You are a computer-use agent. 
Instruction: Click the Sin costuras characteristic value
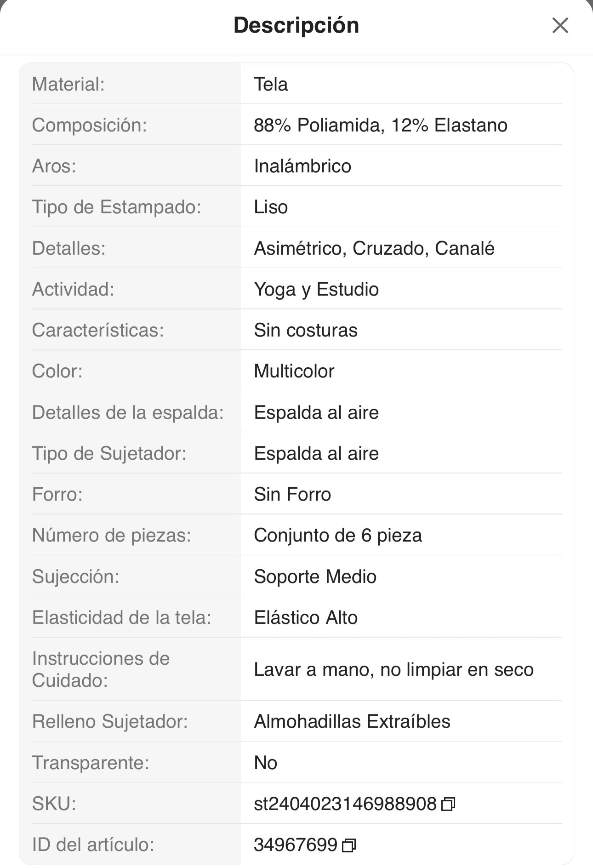[x=306, y=330]
